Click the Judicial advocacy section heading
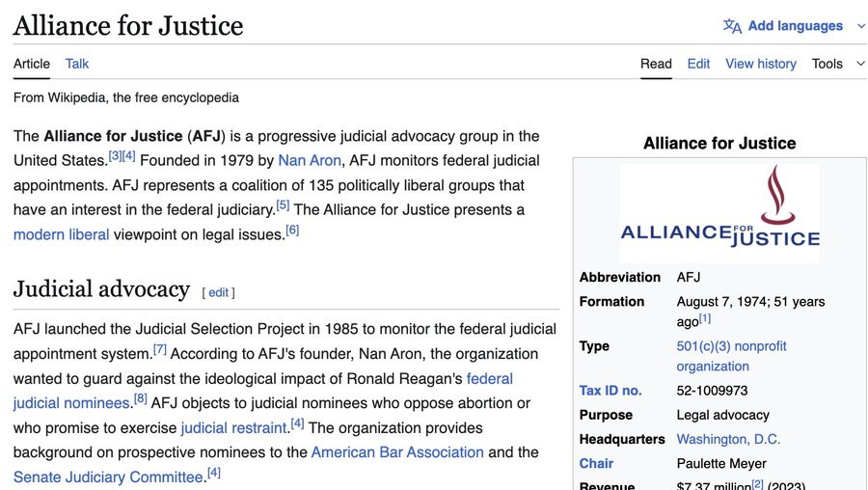Image resolution: width=868 pixels, height=490 pixels. (102, 289)
